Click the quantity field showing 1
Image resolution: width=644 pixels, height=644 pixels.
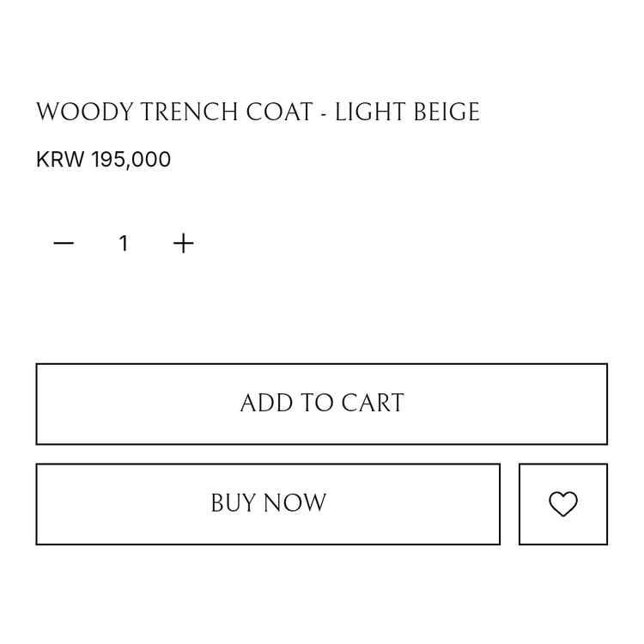click(x=124, y=244)
